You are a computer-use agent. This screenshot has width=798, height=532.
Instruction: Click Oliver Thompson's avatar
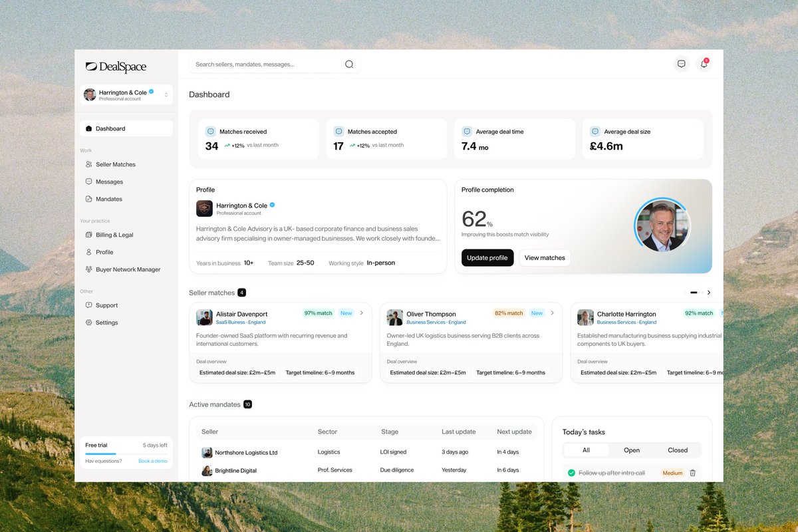(395, 317)
